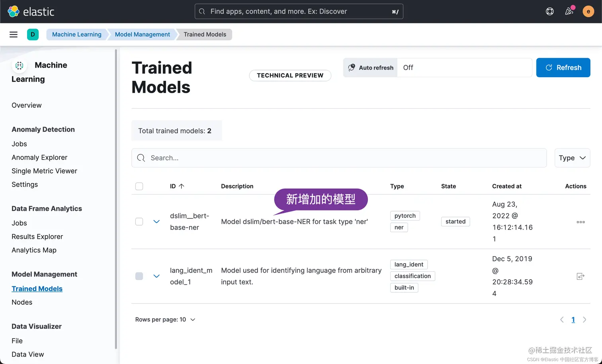Expand the lang_ident_model_1 row details
The height and width of the screenshot is (364, 602).
156,276
